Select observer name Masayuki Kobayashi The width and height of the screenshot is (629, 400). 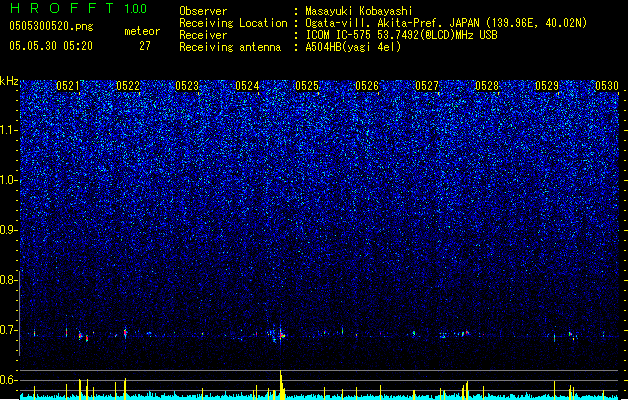(359, 11)
